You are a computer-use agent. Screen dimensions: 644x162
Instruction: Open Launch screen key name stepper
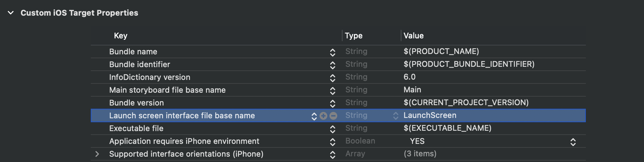(x=314, y=116)
